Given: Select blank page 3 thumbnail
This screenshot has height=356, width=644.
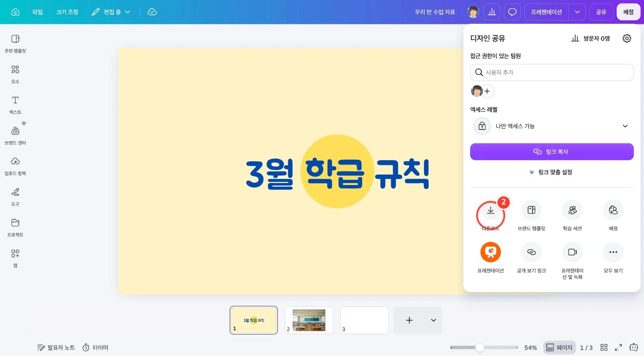Looking at the screenshot, I should tap(364, 320).
